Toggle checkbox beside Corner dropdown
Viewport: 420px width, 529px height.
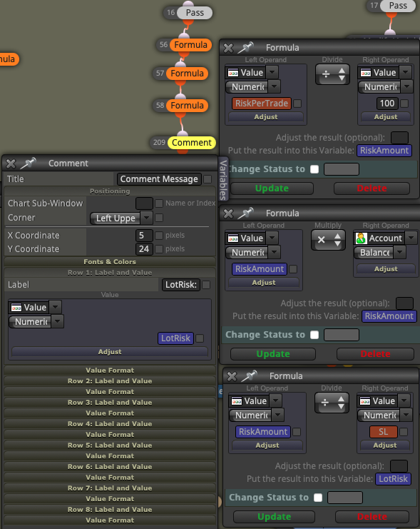159,218
